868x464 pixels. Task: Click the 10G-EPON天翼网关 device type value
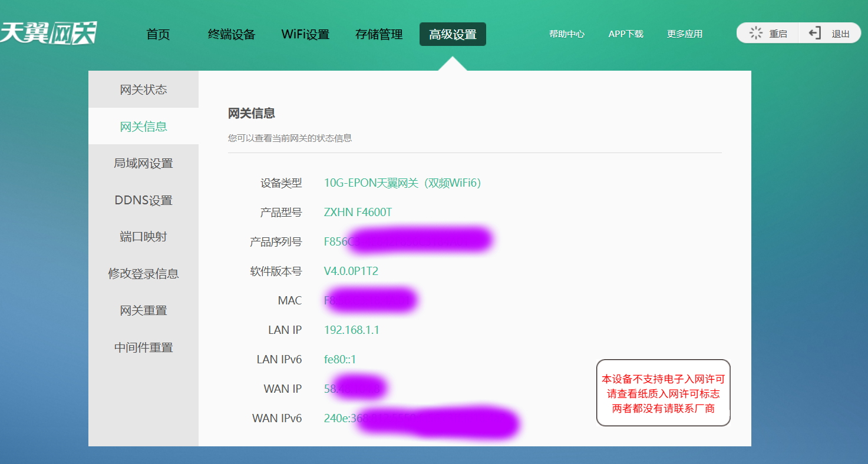pos(402,183)
